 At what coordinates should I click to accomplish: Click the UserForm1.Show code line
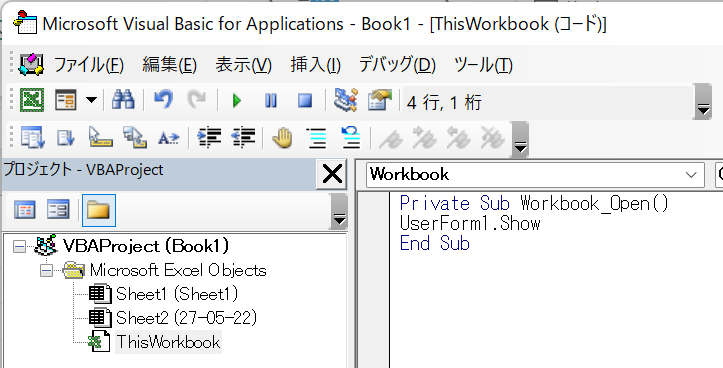tap(470, 224)
